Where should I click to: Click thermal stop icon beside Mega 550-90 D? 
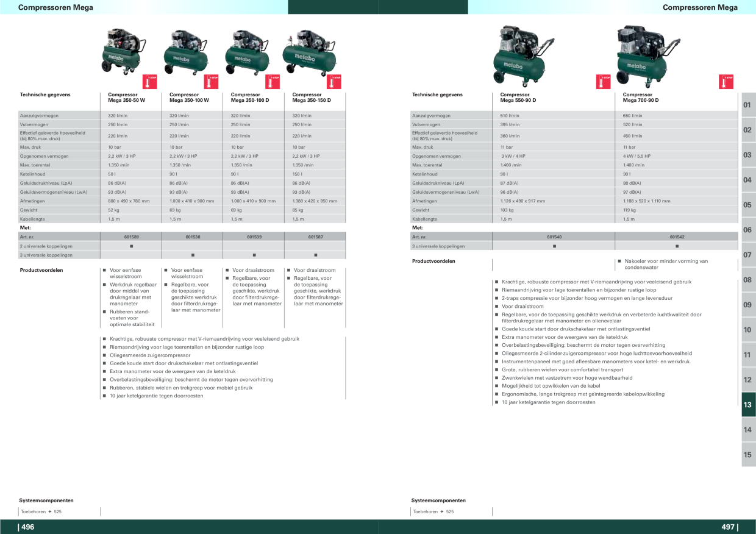click(x=603, y=81)
